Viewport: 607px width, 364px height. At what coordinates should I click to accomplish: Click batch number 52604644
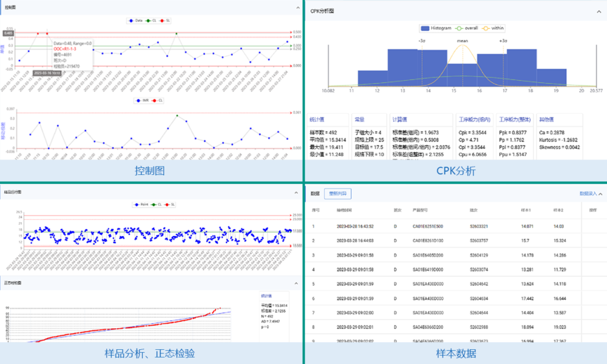479,312
